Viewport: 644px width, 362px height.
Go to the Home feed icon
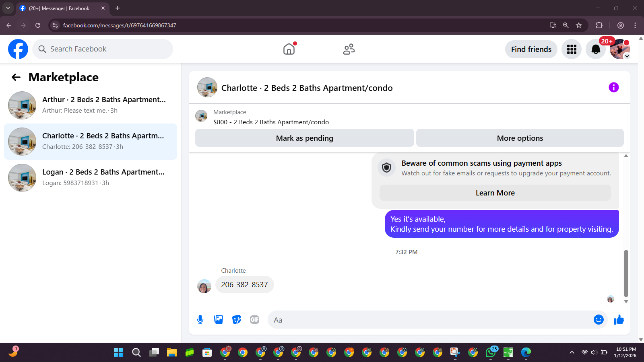point(289,49)
